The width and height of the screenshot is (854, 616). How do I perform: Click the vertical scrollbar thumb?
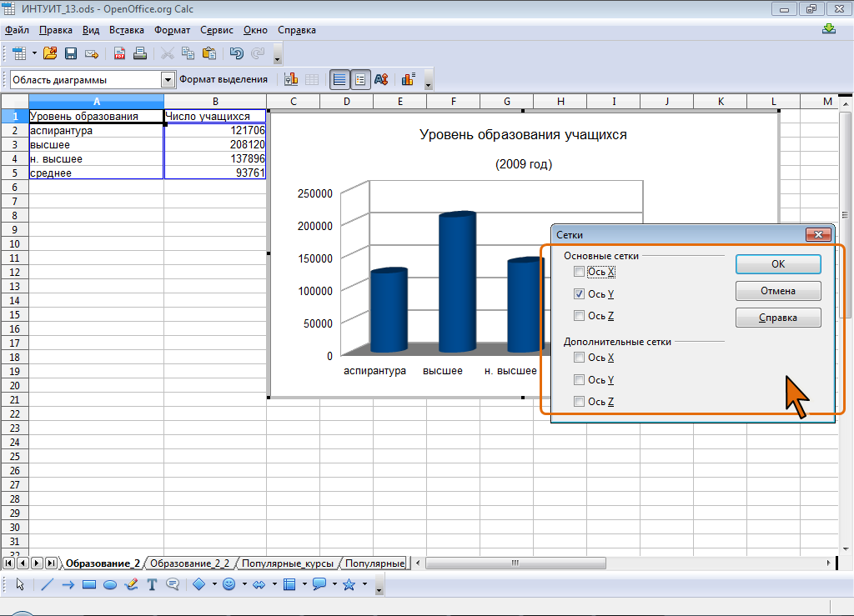[846, 215]
